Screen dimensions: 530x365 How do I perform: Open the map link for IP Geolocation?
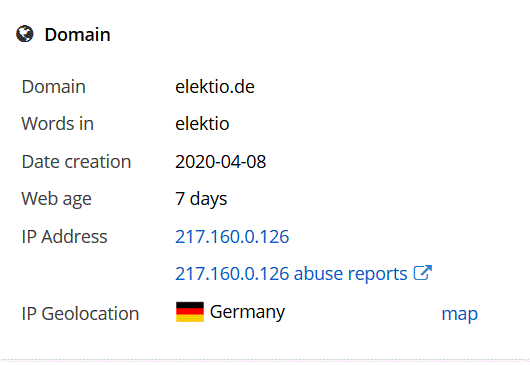(x=459, y=314)
